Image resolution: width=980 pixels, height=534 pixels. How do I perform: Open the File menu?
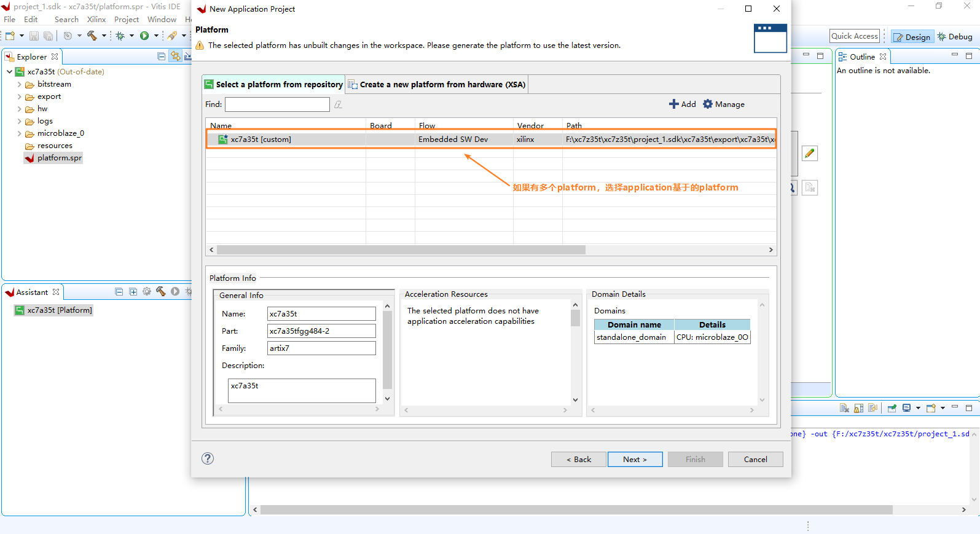click(x=10, y=20)
